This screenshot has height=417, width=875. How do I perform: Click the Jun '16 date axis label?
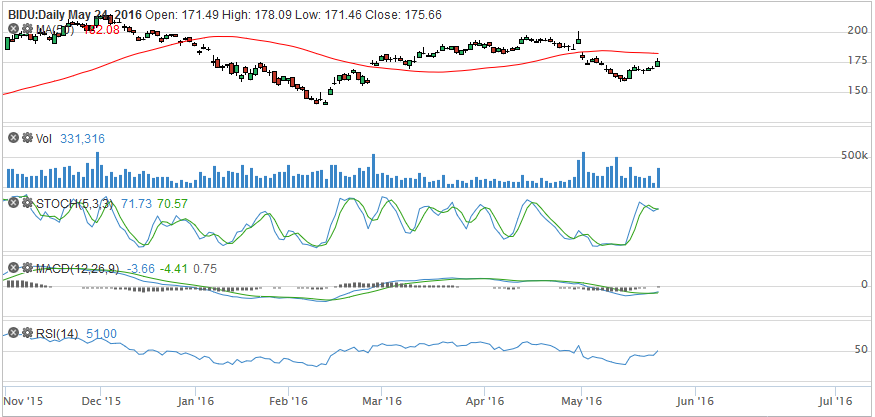click(x=696, y=401)
